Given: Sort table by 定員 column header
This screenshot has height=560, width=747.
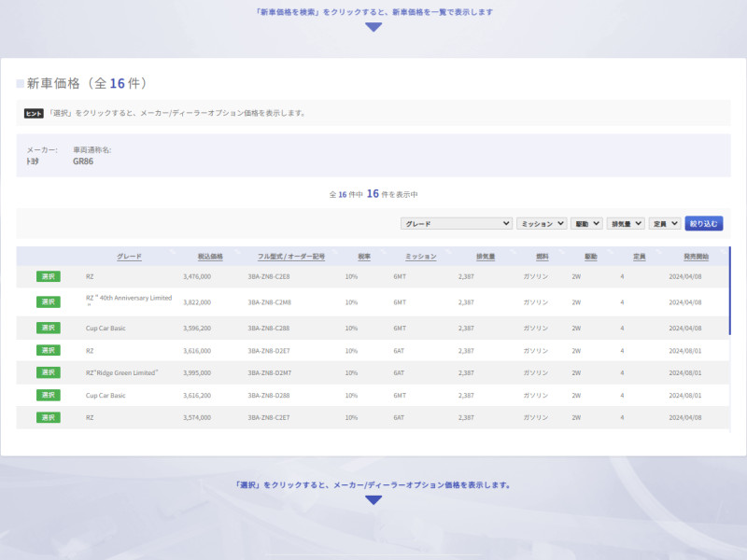Looking at the screenshot, I should 640,256.
